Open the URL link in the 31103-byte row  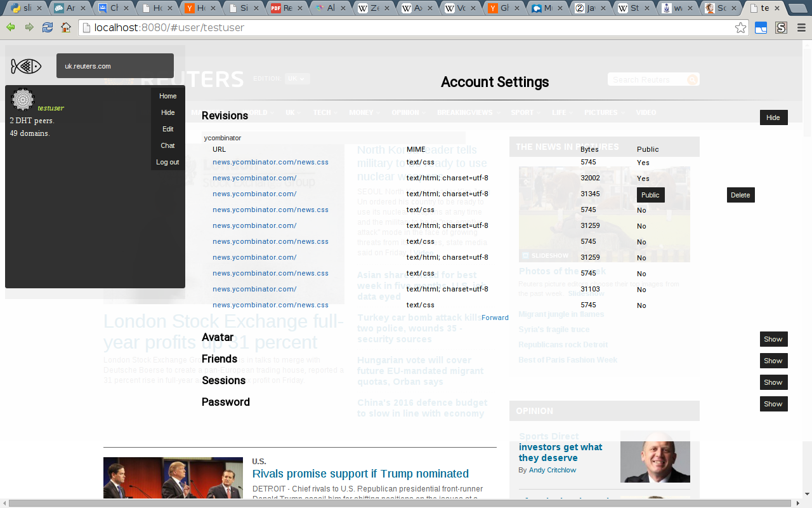(x=254, y=289)
